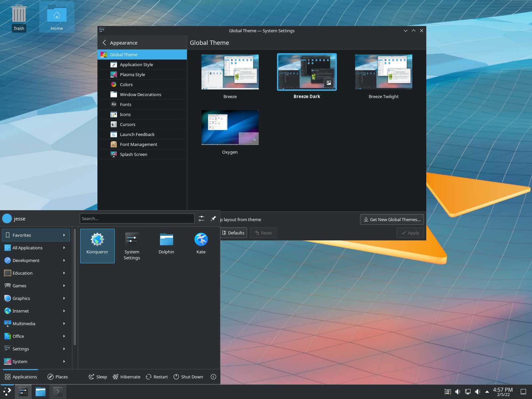Launch Kate text editor

pos(201,246)
